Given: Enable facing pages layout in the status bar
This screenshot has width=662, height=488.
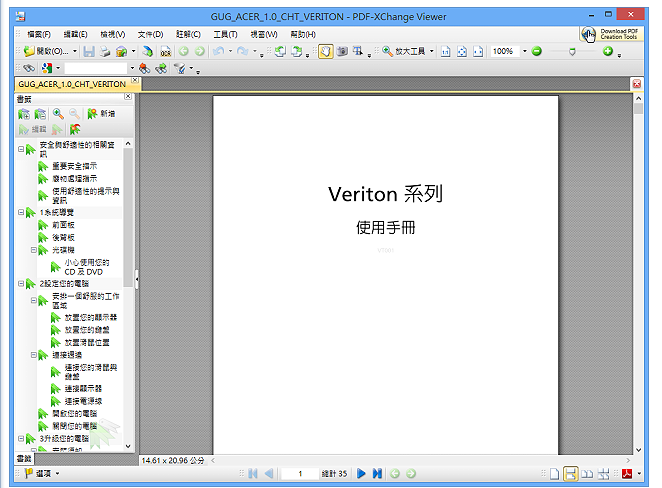Looking at the screenshot, I should (x=587, y=474).
